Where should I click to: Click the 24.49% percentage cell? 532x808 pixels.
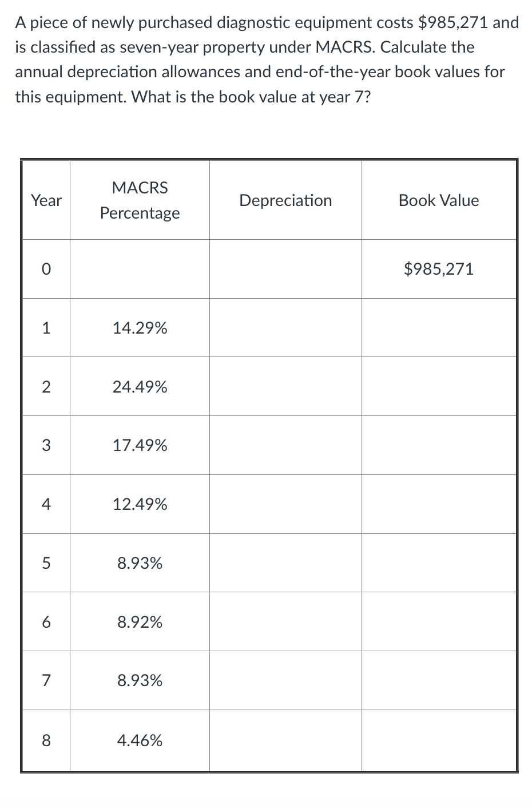[140, 387]
